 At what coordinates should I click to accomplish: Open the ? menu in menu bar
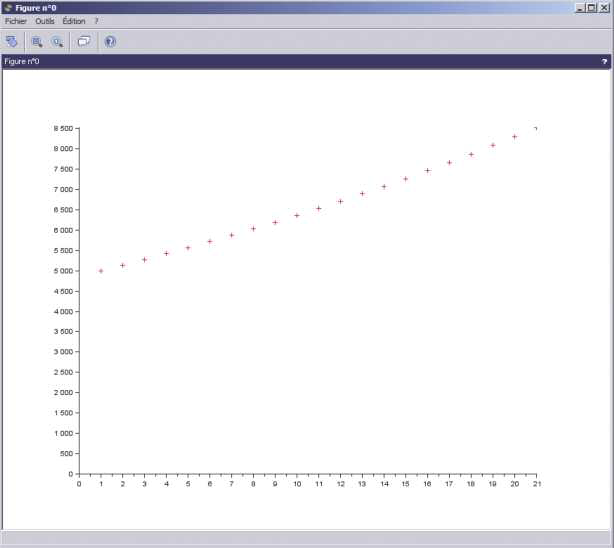(97, 21)
